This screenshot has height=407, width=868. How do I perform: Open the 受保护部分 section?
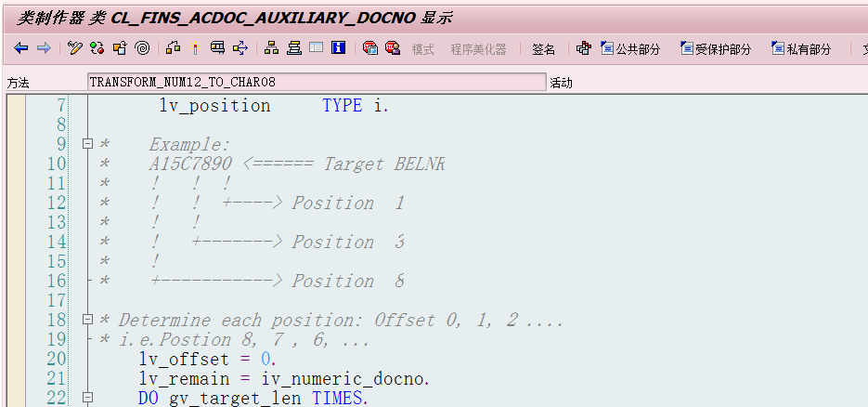click(715, 49)
